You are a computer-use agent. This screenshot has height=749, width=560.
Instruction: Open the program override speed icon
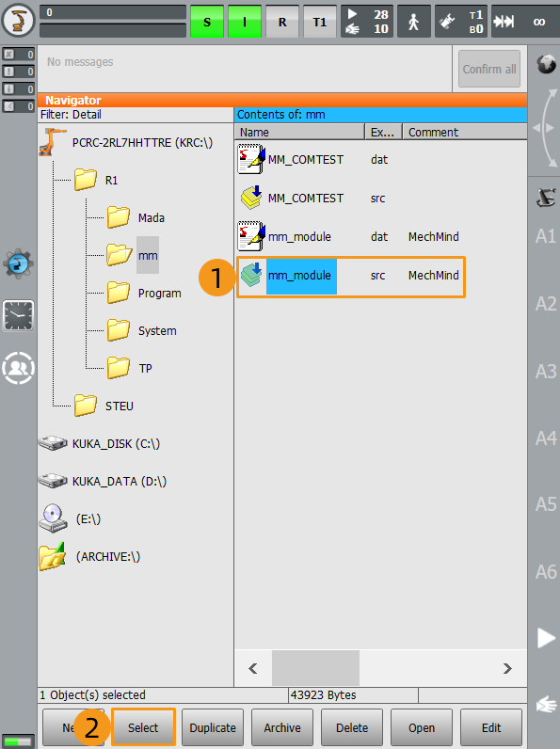pyautogui.click(x=367, y=22)
